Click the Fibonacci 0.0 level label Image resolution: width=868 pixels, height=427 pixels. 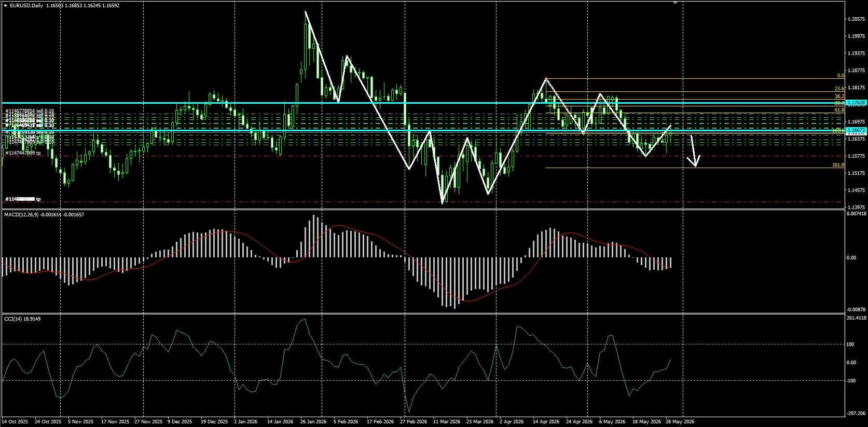point(841,76)
